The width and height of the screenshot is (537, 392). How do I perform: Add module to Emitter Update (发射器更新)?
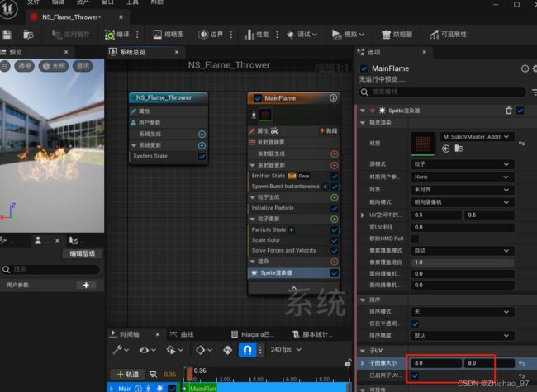335,165
